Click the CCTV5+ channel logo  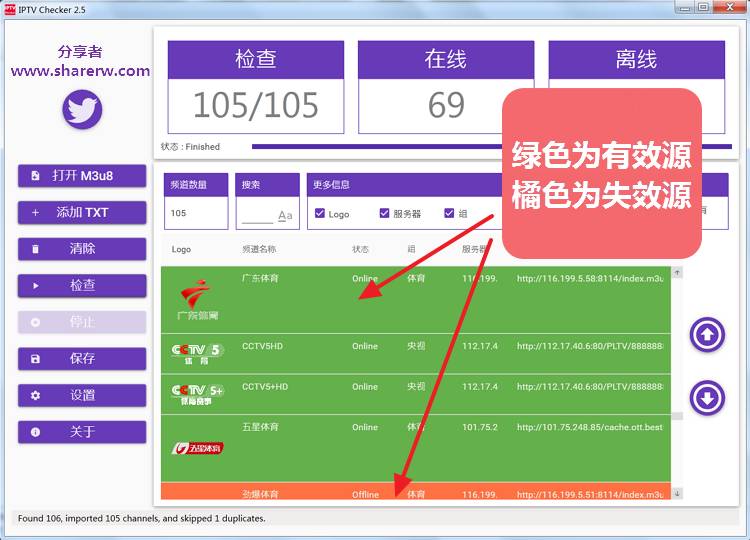[197, 394]
